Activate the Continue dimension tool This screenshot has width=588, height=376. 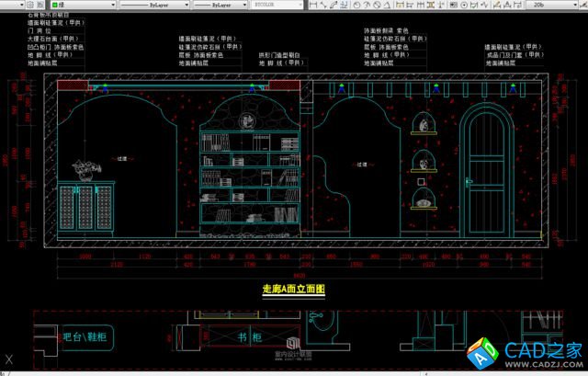420,5
